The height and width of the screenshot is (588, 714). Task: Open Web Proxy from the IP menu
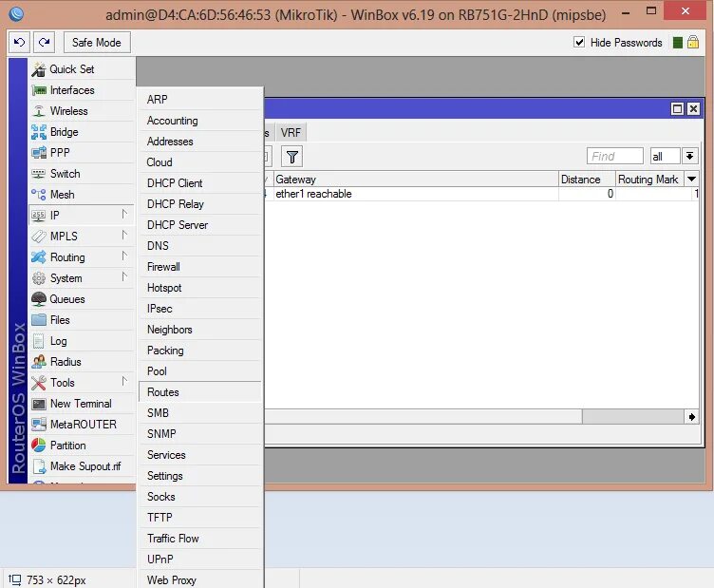pos(200,579)
